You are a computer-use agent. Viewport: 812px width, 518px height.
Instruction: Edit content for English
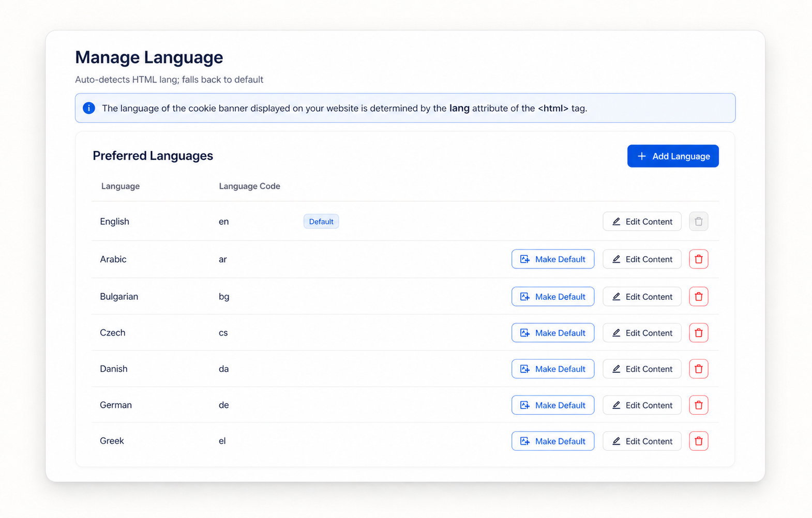[x=642, y=221]
